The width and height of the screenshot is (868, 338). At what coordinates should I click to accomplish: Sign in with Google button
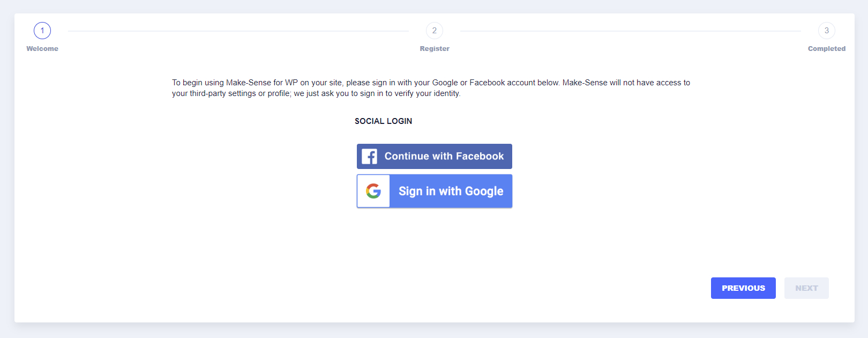pyautogui.click(x=435, y=191)
